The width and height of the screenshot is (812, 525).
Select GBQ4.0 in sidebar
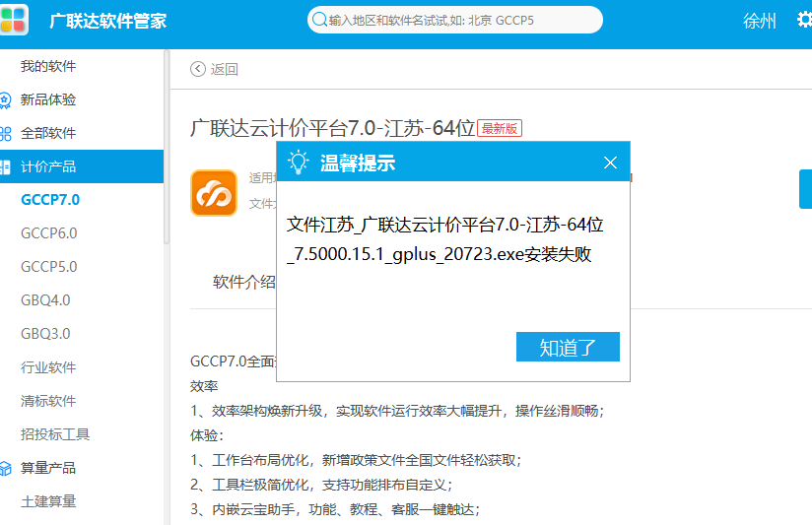coord(45,299)
